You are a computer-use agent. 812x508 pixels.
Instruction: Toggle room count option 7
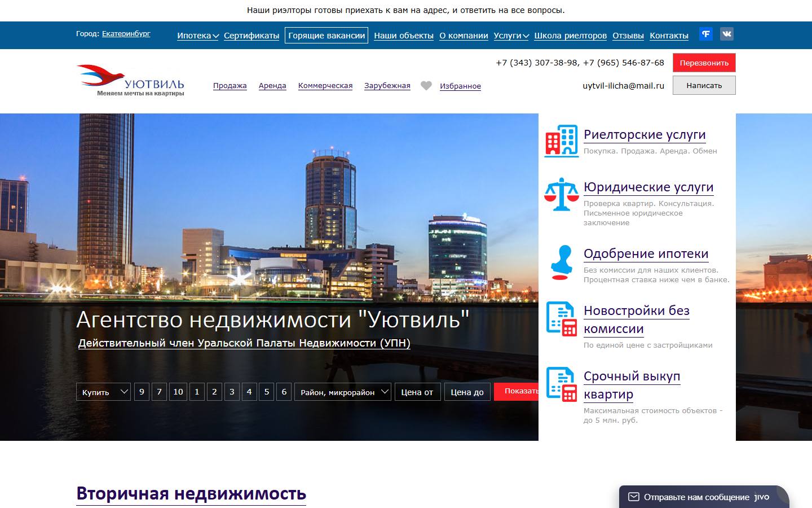pyautogui.click(x=160, y=392)
